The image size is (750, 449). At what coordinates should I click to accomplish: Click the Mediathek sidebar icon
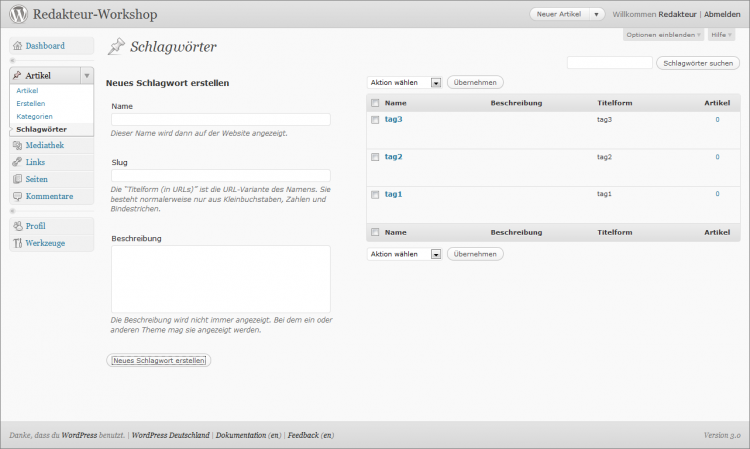[17, 146]
